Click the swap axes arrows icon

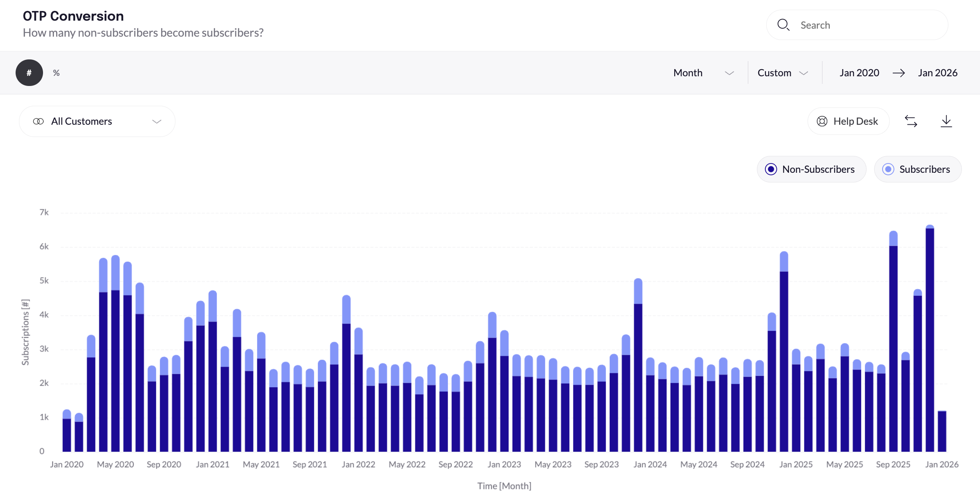click(x=911, y=121)
